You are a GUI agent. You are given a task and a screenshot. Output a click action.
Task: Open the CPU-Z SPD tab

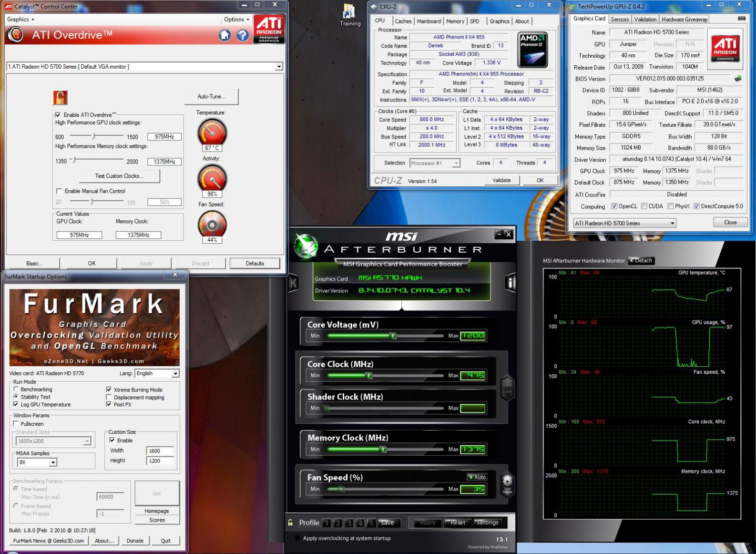tap(474, 21)
